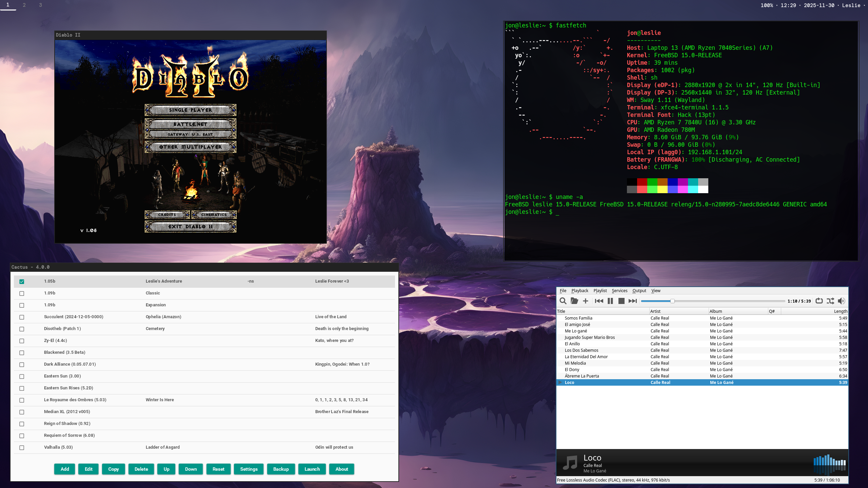Uncheck the 1.05b Leslie's Adventure checkbox
This screenshot has height=488, width=868.
click(22, 282)
